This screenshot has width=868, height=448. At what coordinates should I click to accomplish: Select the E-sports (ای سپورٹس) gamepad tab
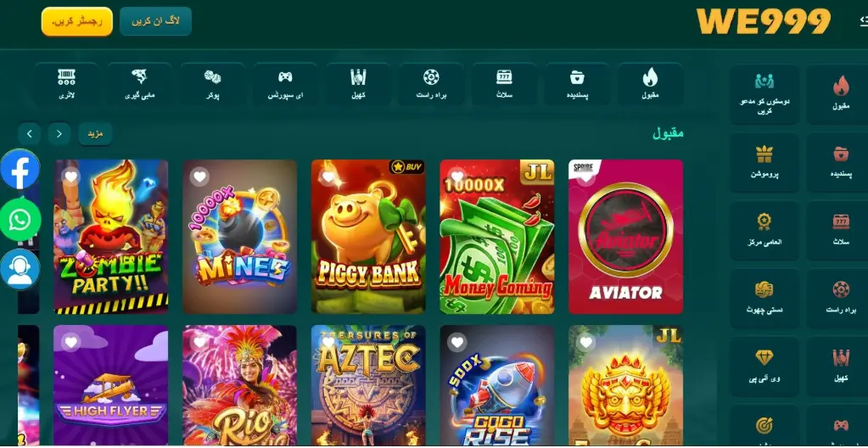tap(285, 84)
